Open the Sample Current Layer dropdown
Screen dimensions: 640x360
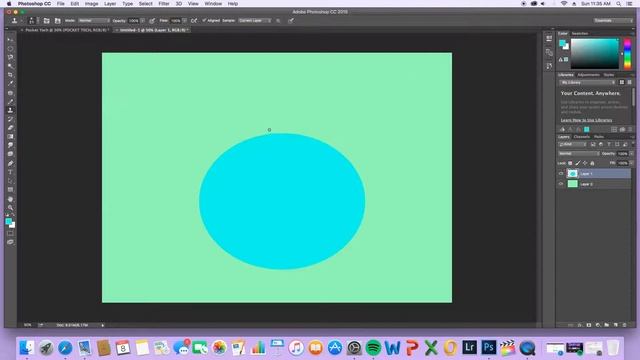[x=254, y=20]
